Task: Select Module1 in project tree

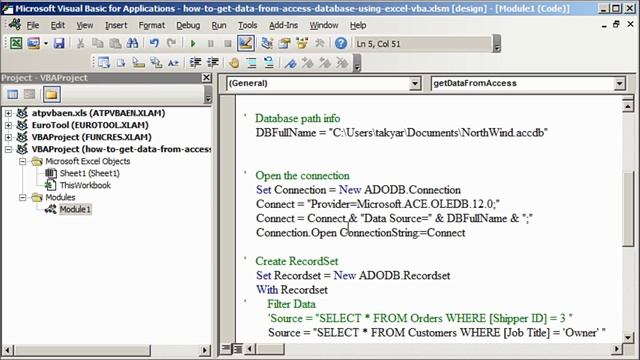Action: [75, 209]
